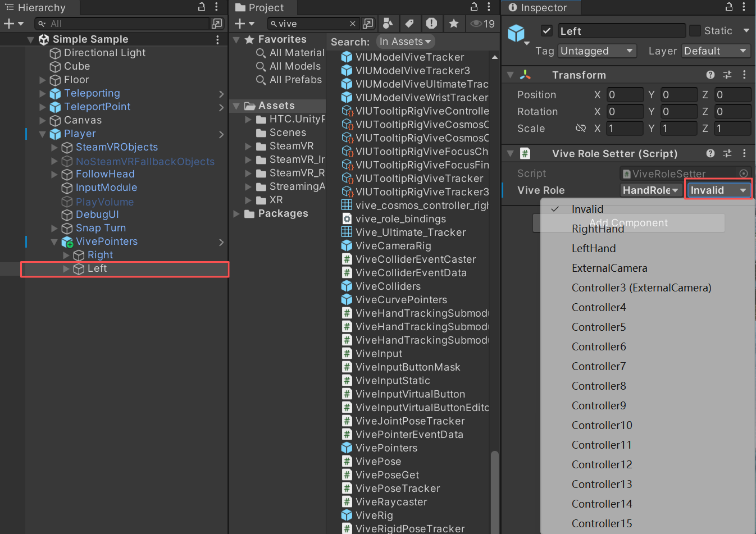Open Vive Role Setter kebab menu
This screenshot has height=534, width=756.
tap(744, 153)
